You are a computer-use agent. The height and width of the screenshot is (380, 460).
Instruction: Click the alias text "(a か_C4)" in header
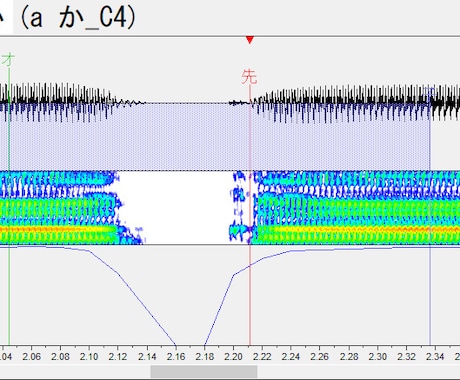(78, 18)
